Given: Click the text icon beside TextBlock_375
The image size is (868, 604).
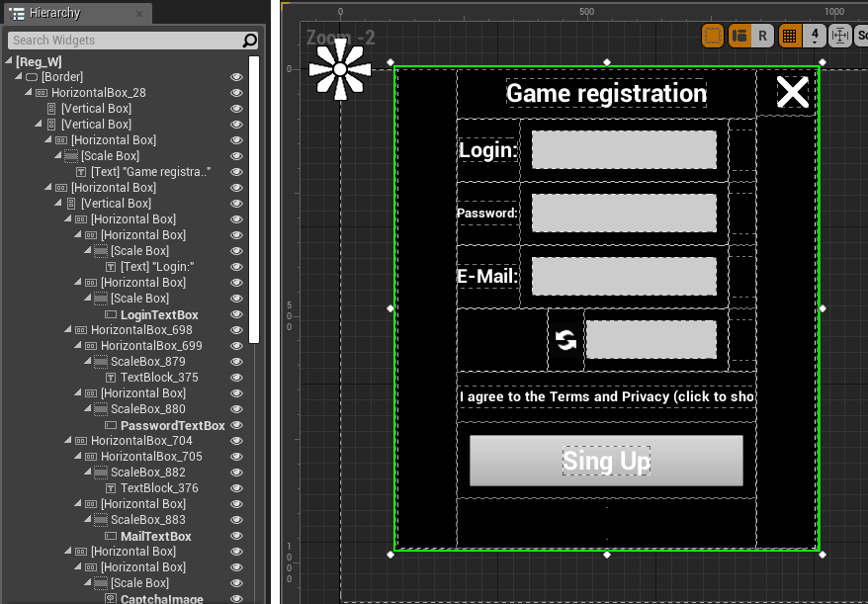Looking at the screenshot, I should (x=111, y=378).
